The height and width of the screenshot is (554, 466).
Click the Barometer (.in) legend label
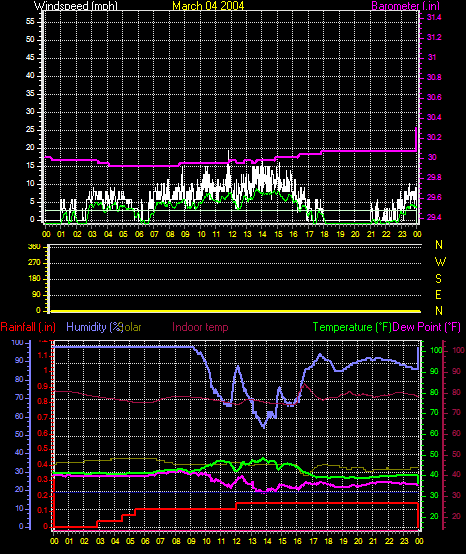[x=406, y=6]
